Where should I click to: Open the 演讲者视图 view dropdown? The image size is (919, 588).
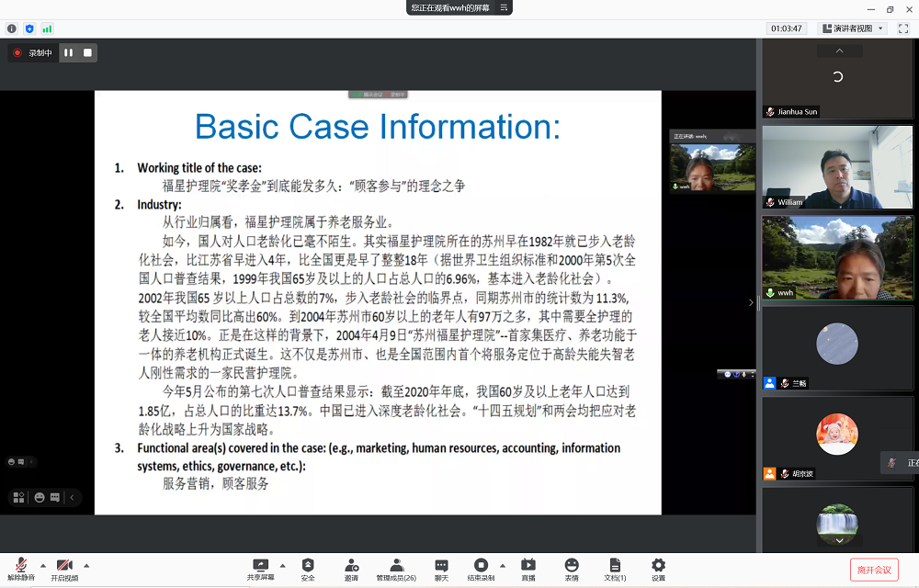pos(853,28)
